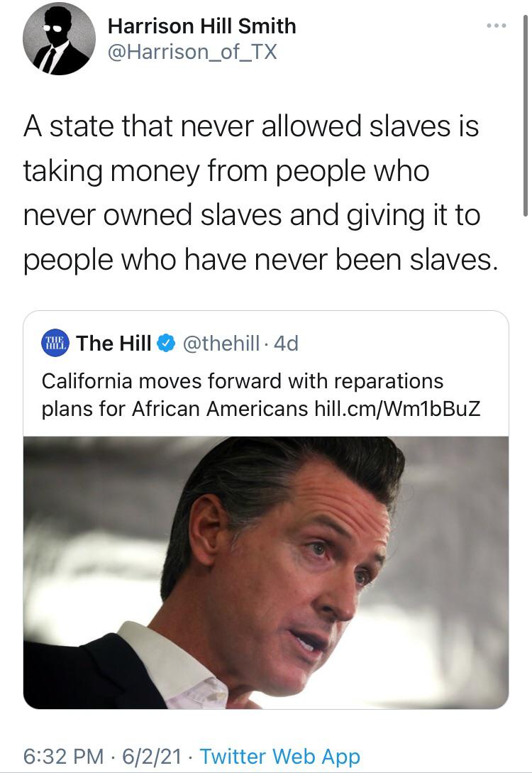Click the 6:32 PM post time

coord(64,756)
